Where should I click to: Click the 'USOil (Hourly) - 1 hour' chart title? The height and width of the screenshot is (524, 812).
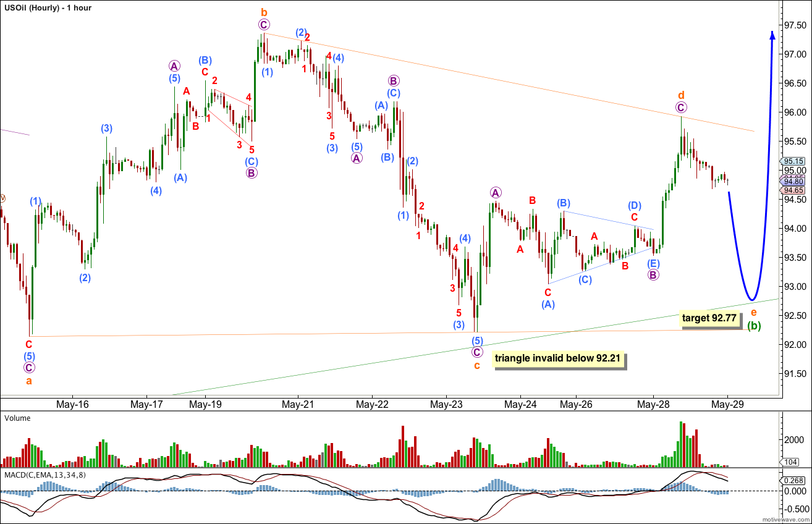48,7
